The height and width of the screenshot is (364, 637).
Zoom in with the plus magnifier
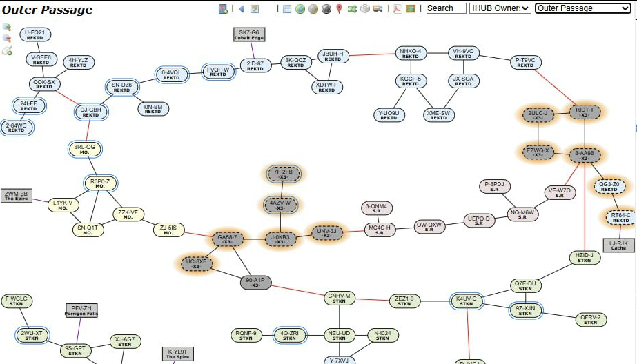[7, 27]
